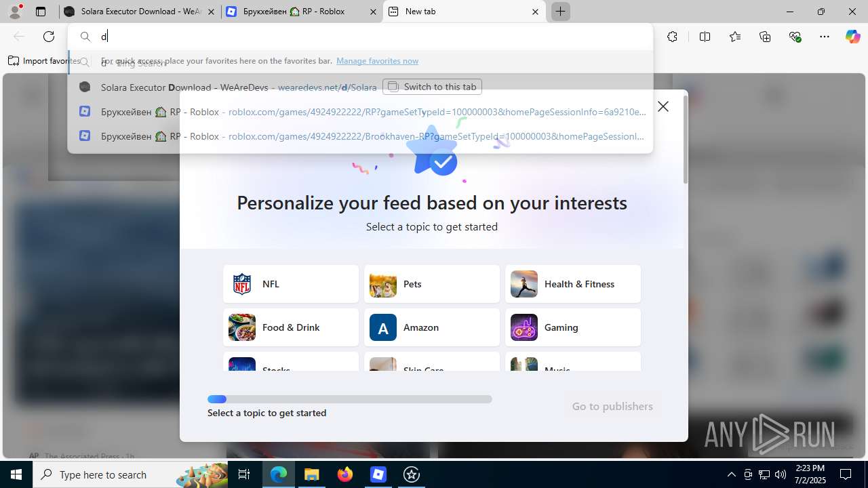
Task: Show hidden system tray icons
Action: pyautogui.click(x=731, y=474)
